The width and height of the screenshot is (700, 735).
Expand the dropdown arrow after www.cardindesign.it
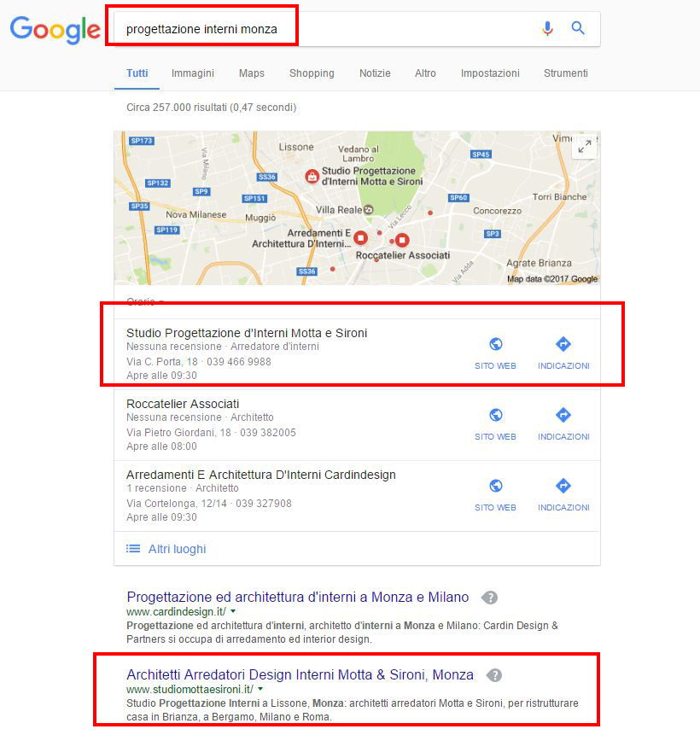point(233,611)
